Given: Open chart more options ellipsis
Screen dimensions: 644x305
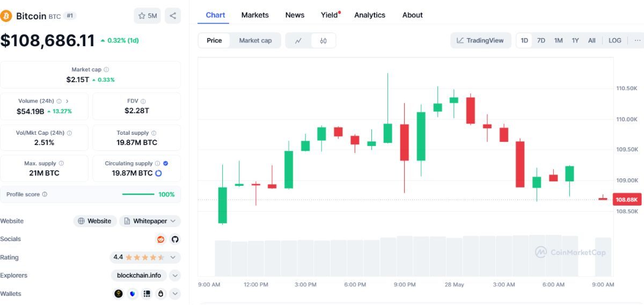Looking at the screenshot, I should tap(637, 40).
